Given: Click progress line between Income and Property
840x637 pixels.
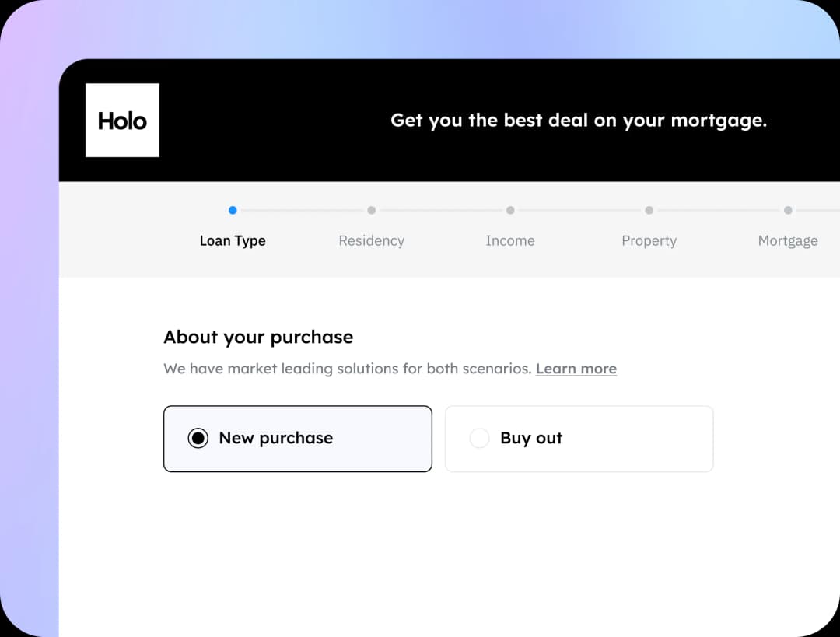Looking at the screenshot, I should (579, 210).
